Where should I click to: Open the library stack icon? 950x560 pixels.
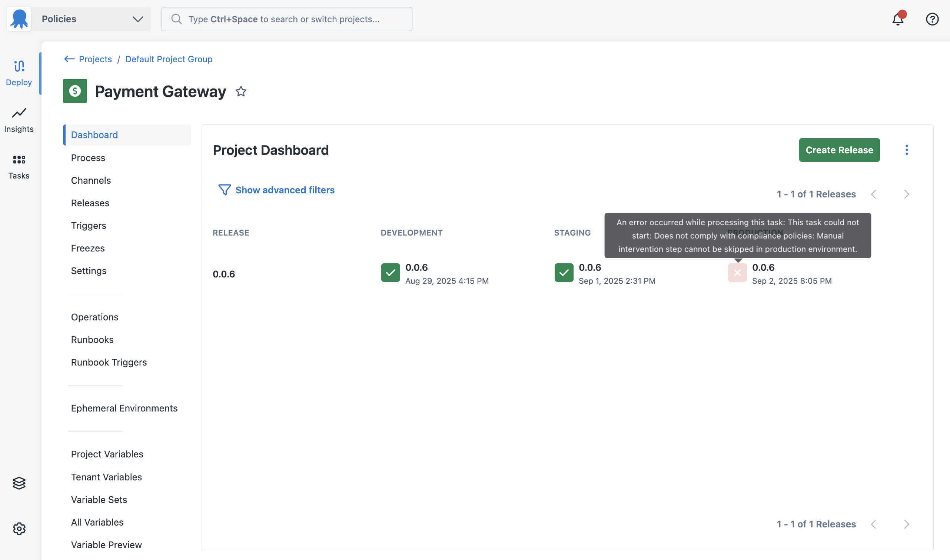pyautogui.click(x=19, y=483)
